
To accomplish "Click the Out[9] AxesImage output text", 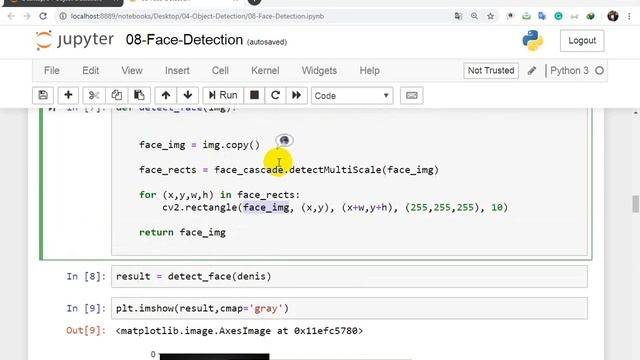I will click(x=239, y=331).
